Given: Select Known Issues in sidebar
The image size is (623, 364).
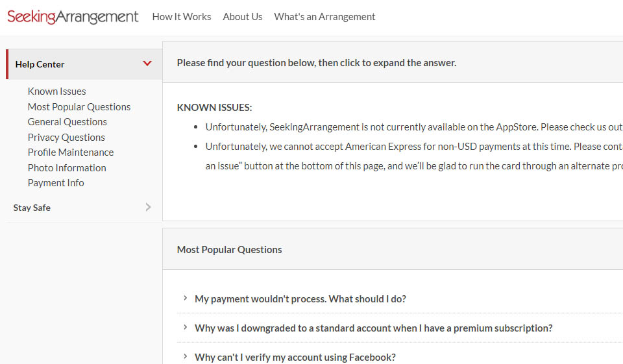Looking at the screenshot, I should [56, 91].
